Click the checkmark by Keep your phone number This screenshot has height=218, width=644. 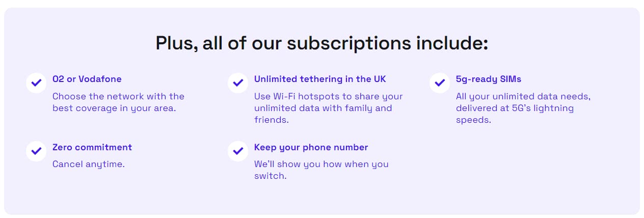(238, 151)
